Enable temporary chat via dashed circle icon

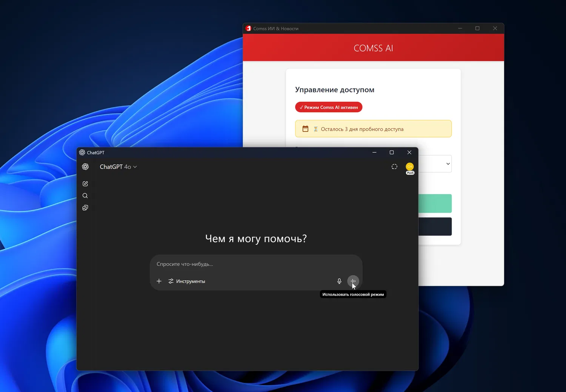point(394,167)
